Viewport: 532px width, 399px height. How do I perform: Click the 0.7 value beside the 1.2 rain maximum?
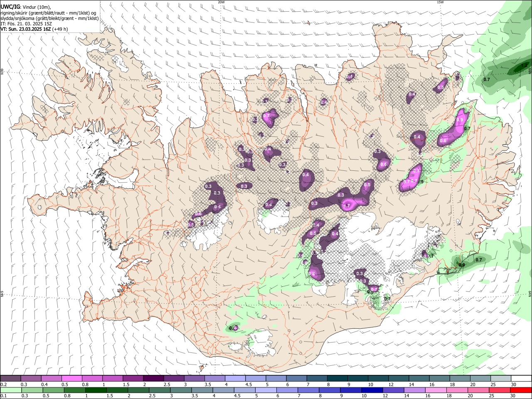(487, 79)
